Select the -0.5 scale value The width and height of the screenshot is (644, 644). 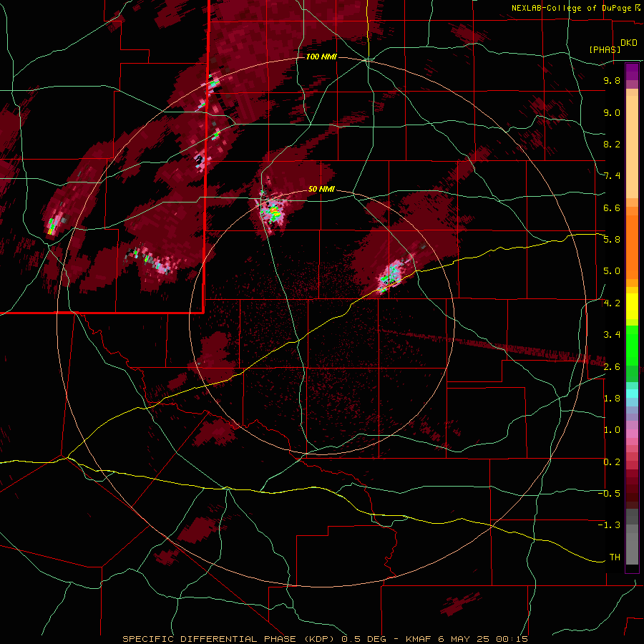coord(610,494)
